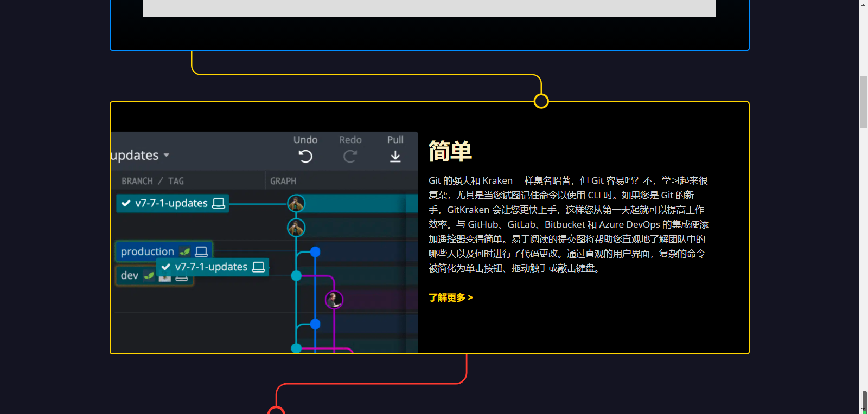This screenshot has height=414, width=868.
Task: Expand the updates branch dropdown arrow
Action: [167, 155]
